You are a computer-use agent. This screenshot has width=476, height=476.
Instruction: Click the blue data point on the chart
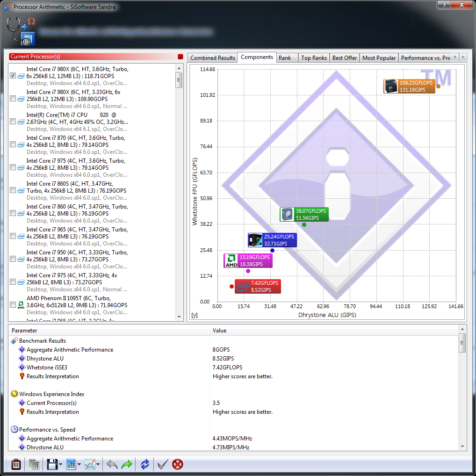(272, 251)
